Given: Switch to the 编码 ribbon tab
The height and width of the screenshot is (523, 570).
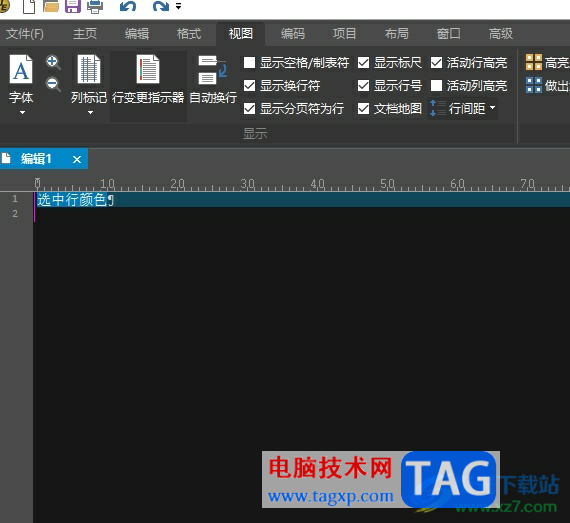Looking at the screenshot, I should point(293,34).
